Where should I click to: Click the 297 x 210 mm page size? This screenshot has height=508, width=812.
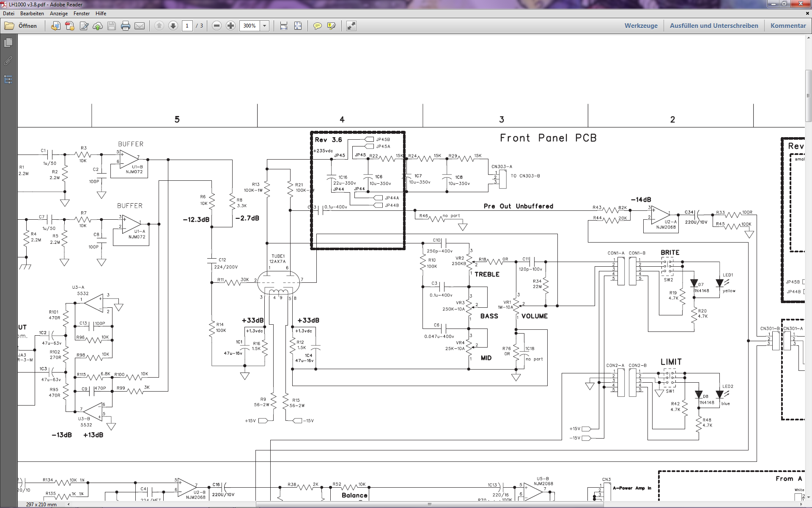coord(41,504)
